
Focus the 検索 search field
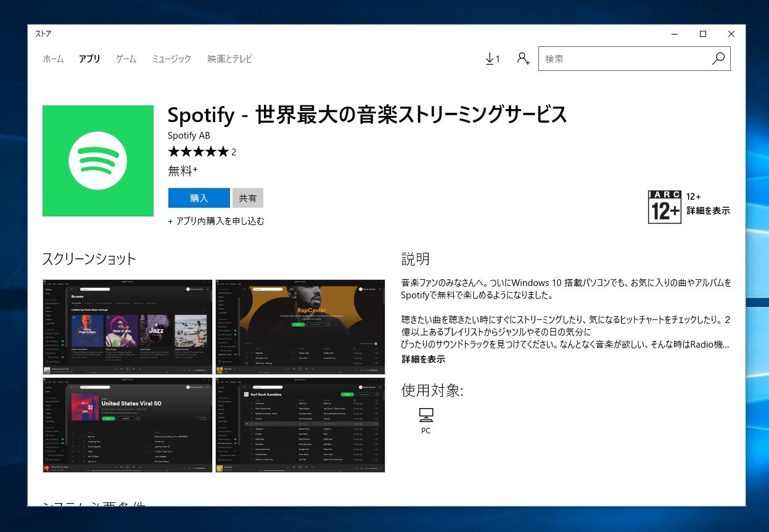click(x=623, y=59)
